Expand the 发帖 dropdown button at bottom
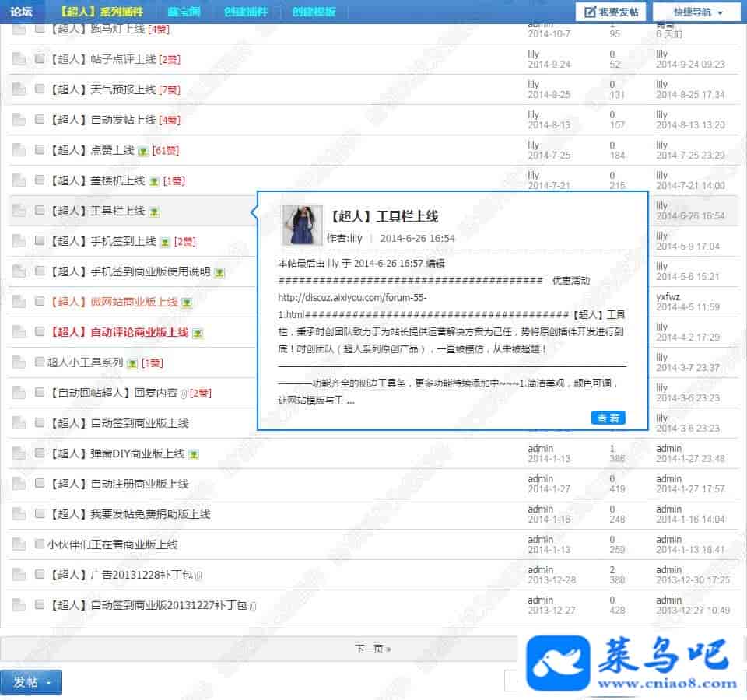The width and height of the screenshot is (747, 700). (x=31, y=682)
